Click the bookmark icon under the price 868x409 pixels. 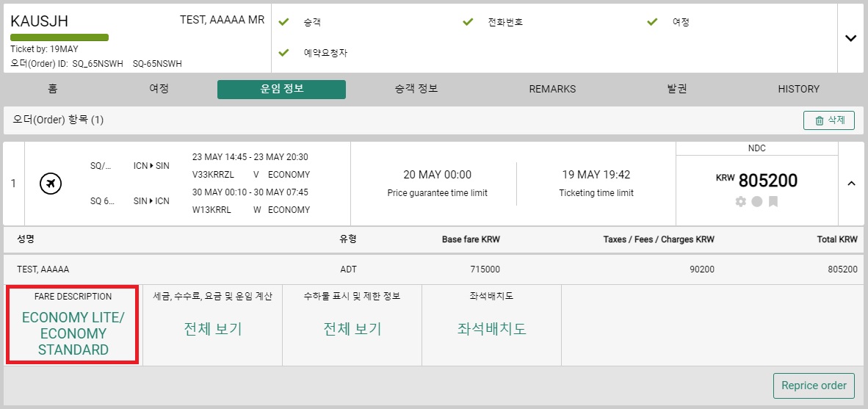click(x=773, y=202)
